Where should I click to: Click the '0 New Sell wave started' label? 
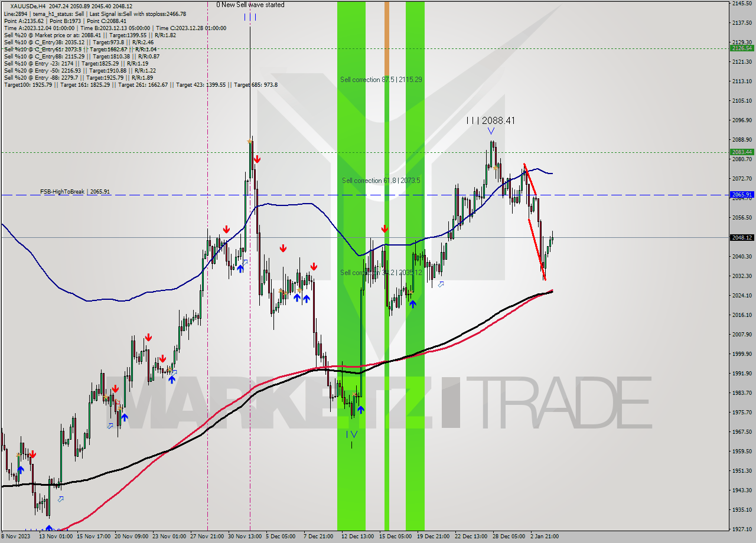point(250,5)
